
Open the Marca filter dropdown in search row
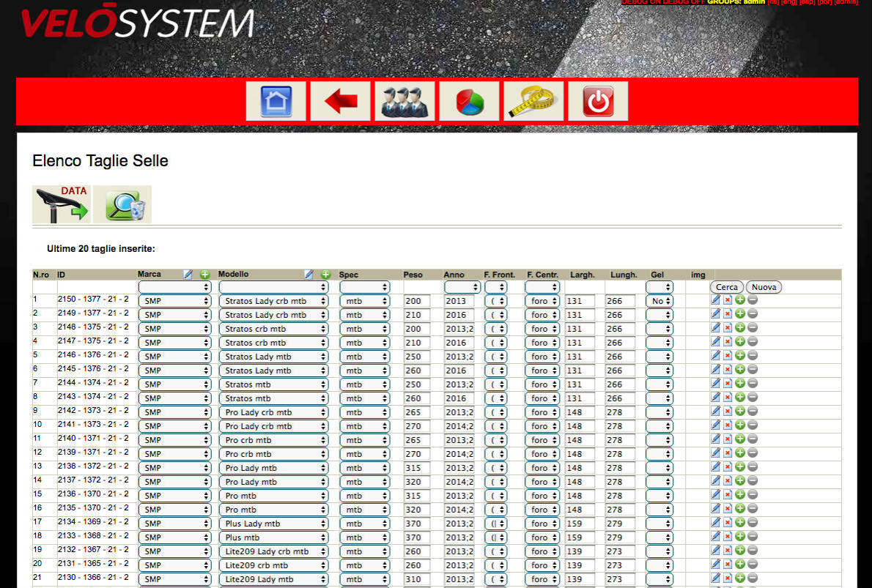click(x=174, y=287)
